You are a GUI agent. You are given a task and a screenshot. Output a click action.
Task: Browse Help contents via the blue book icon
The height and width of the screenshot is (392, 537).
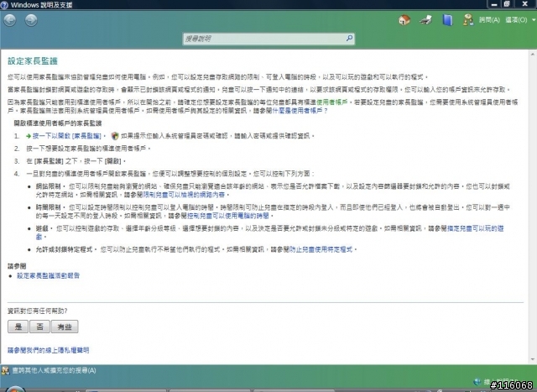[x=447, y=20]
